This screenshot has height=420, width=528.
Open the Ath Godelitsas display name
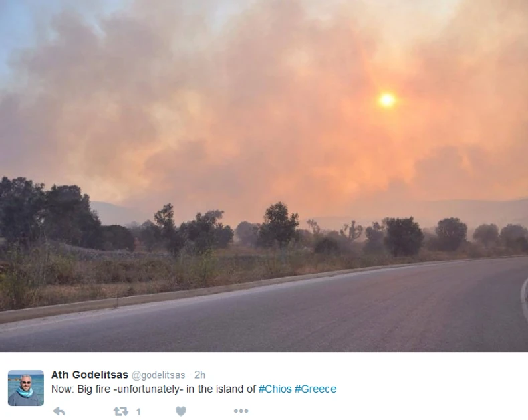pos(90,375)
